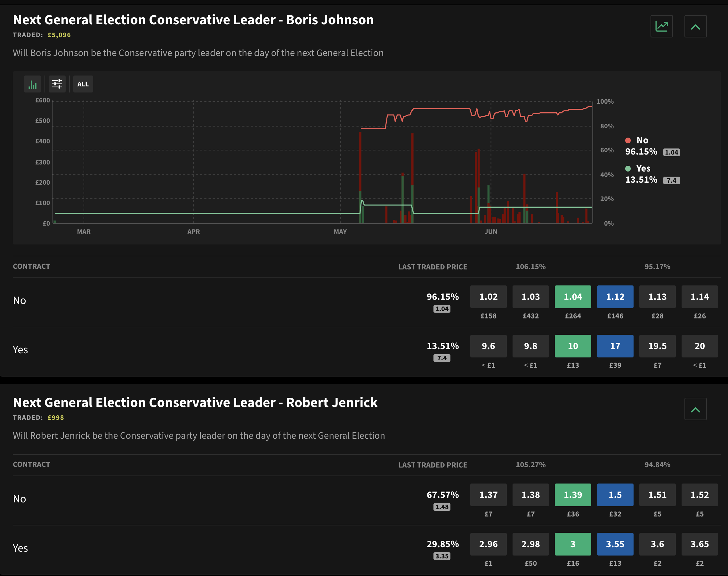
Task: Click the 7.4 badge in chart legend
Action: 671,180
